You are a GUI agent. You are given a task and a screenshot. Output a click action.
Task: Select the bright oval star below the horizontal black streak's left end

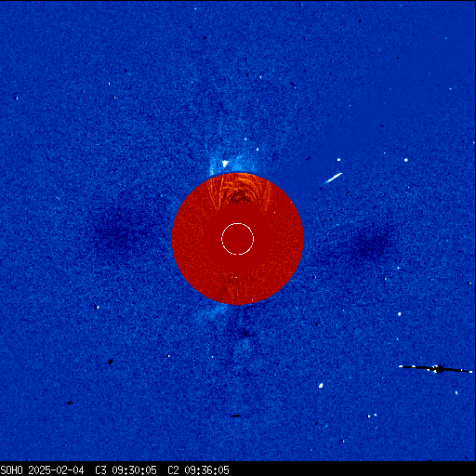pos(321,386)
